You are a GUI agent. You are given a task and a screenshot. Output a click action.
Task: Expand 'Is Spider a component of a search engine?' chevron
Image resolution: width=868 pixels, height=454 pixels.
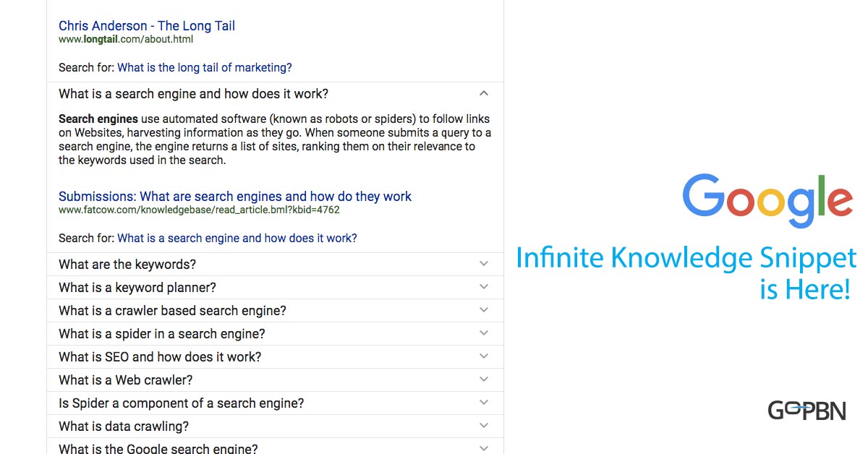pyautogui.click(x=484, y=403)
